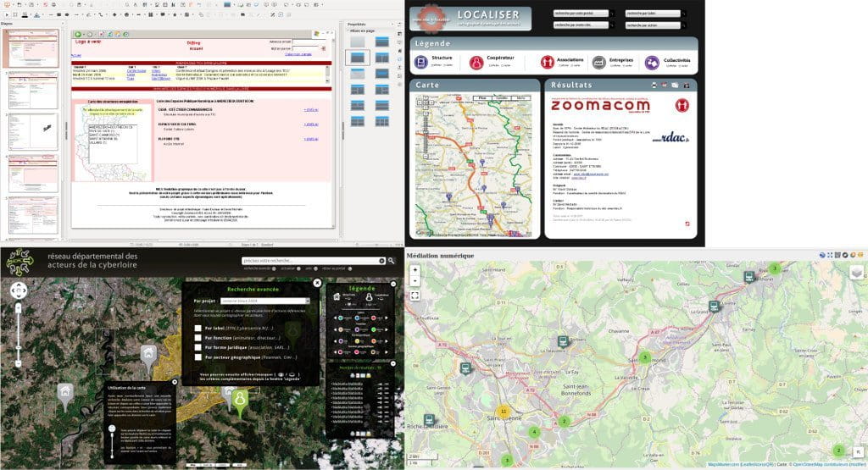868x470 pixels.
Task: Select the Associations legend icon
Action: pyautogui.click(x=548, y=63)
